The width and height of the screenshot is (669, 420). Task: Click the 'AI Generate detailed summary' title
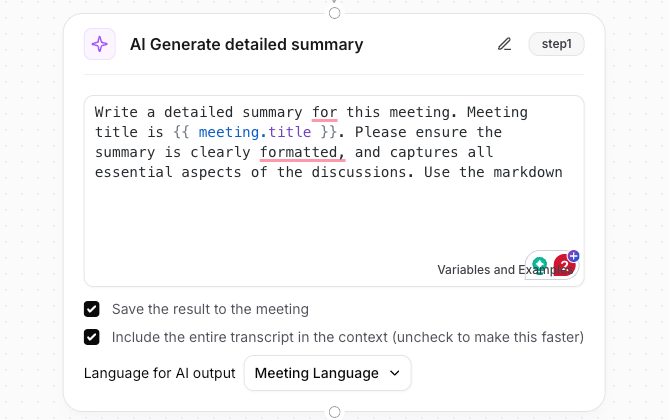(246, 44)
